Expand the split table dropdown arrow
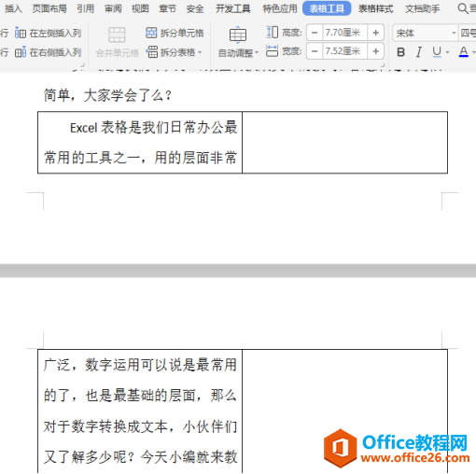This screenshot has height=474, width=476. [200, 52]
